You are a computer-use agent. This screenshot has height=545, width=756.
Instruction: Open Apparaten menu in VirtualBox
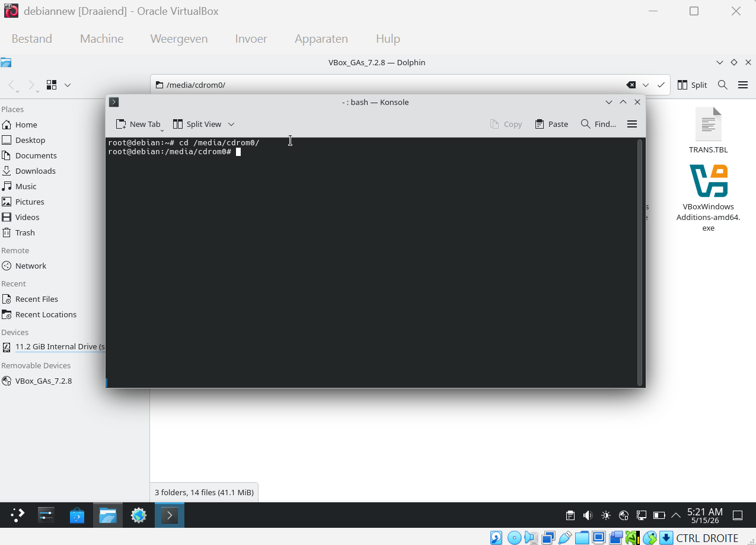tap(321, 39)
